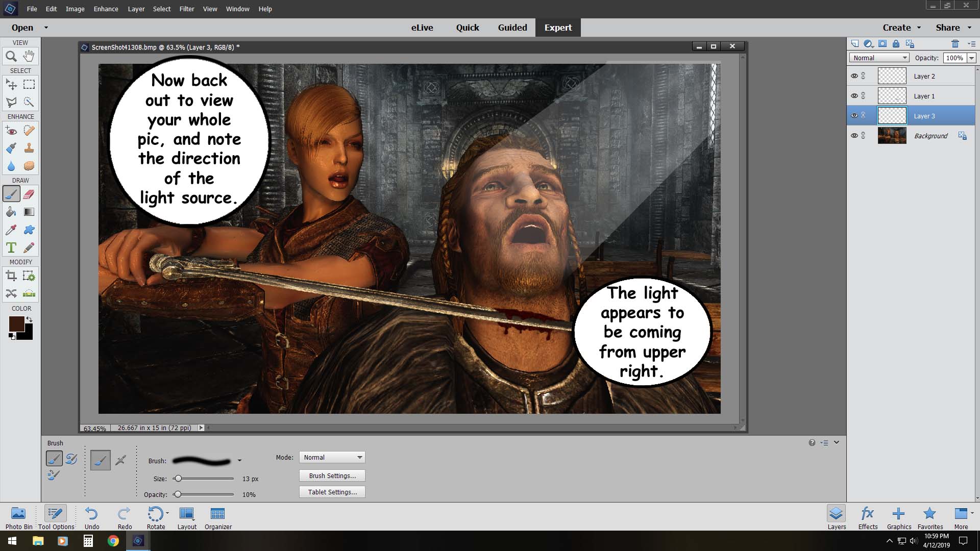This screenshot has height=551, width=980.
Task: Hide Layer 1 visibility eye
Action: (x=854, y=96)
